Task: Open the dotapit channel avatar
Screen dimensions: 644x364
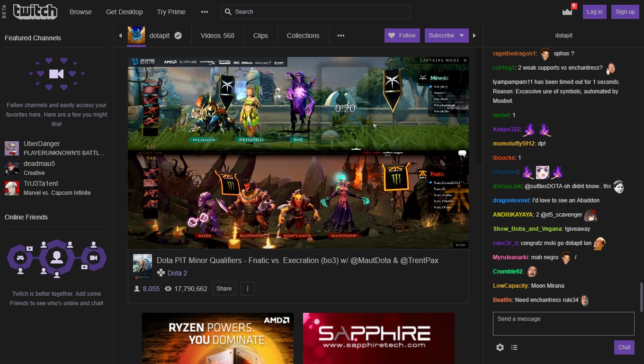Action: point(136,36)
